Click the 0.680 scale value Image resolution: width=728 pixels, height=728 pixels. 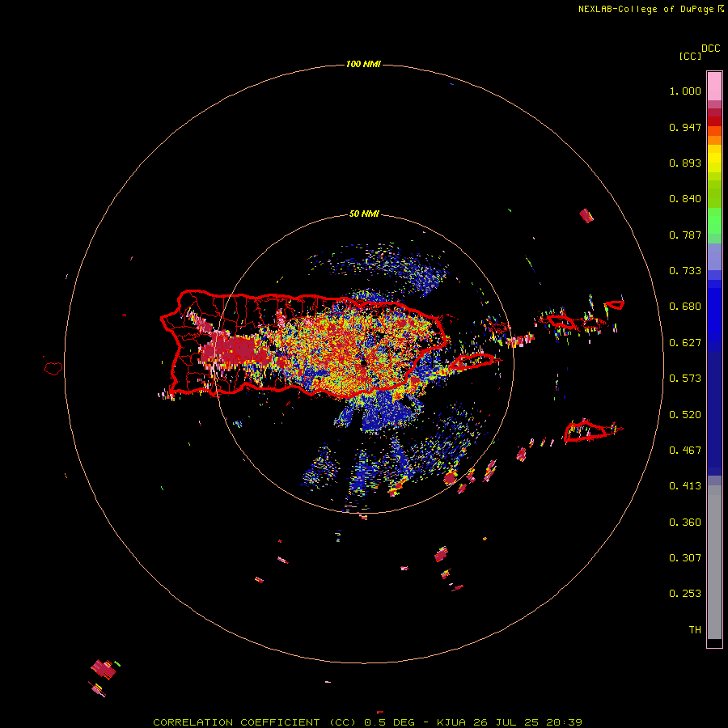click(x=685, y=307)
